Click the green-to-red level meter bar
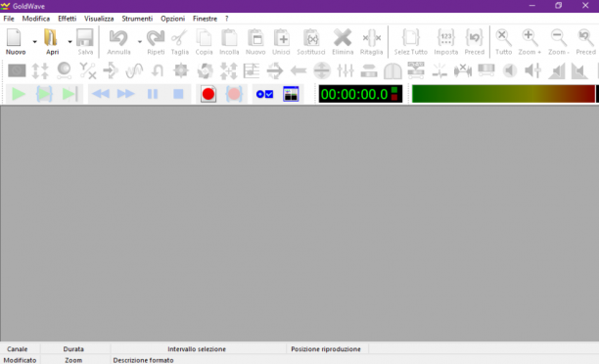 click(x=503, y=94)
